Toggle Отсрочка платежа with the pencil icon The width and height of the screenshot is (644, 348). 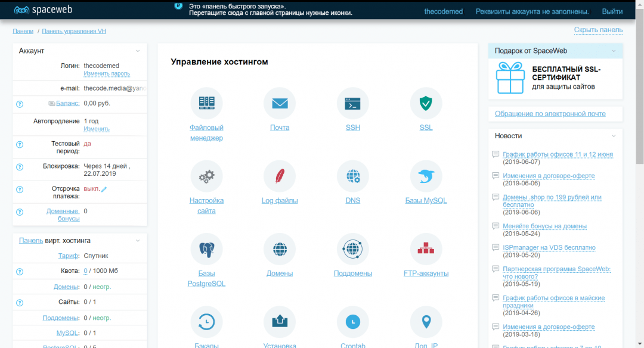pos(104,189)
